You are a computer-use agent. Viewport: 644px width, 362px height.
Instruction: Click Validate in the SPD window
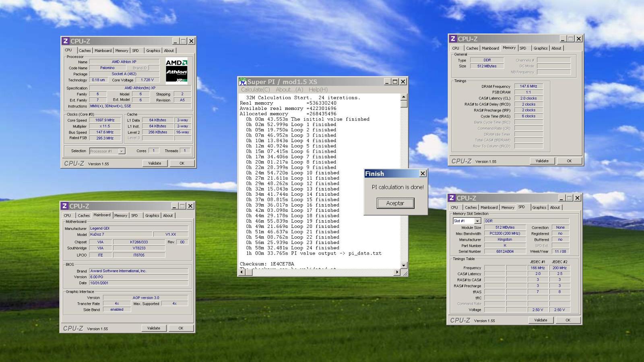tap(541, 320)
